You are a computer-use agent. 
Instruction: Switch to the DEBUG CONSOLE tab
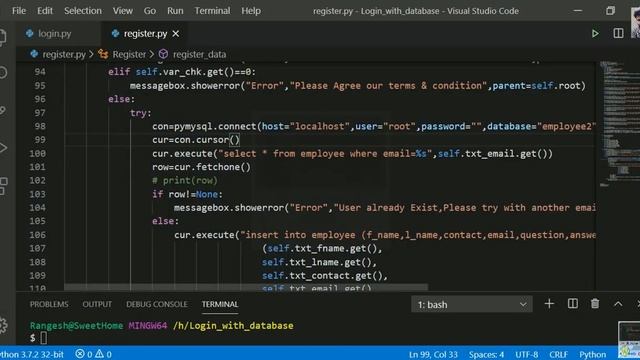(x=157, y=304)
